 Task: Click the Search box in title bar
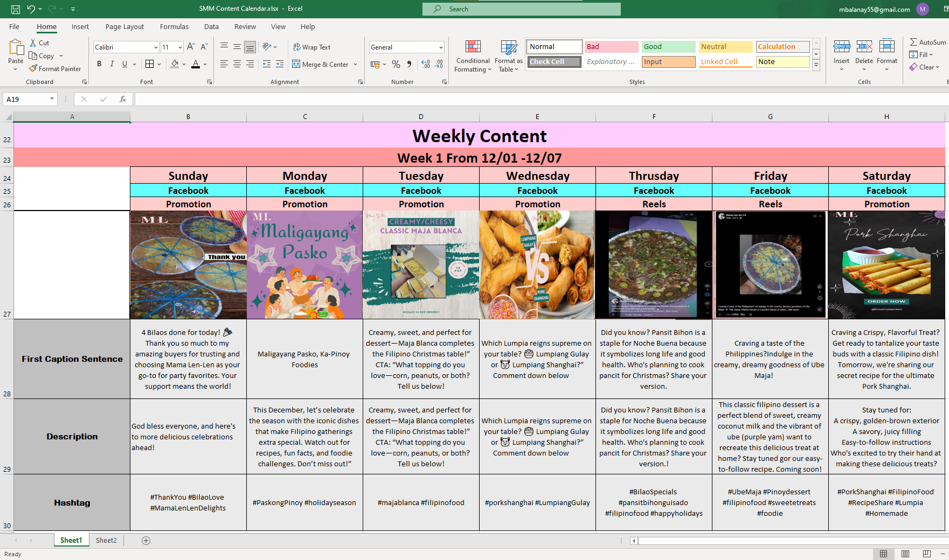[521, 9]
